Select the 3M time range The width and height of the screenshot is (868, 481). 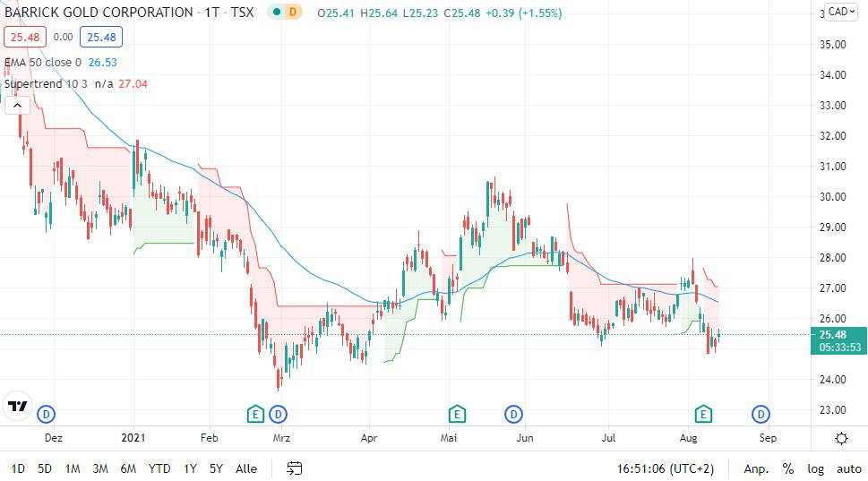(100, 468)
